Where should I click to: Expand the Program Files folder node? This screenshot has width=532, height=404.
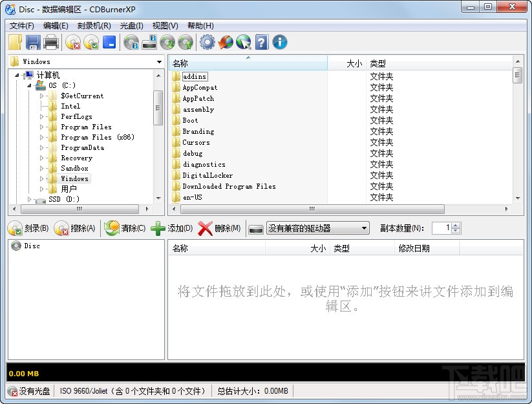coord(41,127)
